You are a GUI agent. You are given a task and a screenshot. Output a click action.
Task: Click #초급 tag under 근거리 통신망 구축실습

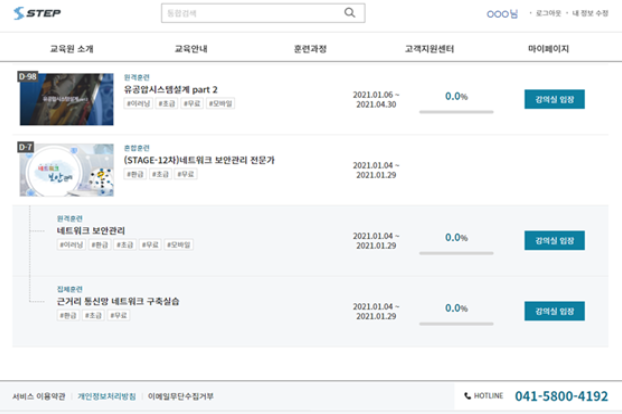tap(93, 315)
